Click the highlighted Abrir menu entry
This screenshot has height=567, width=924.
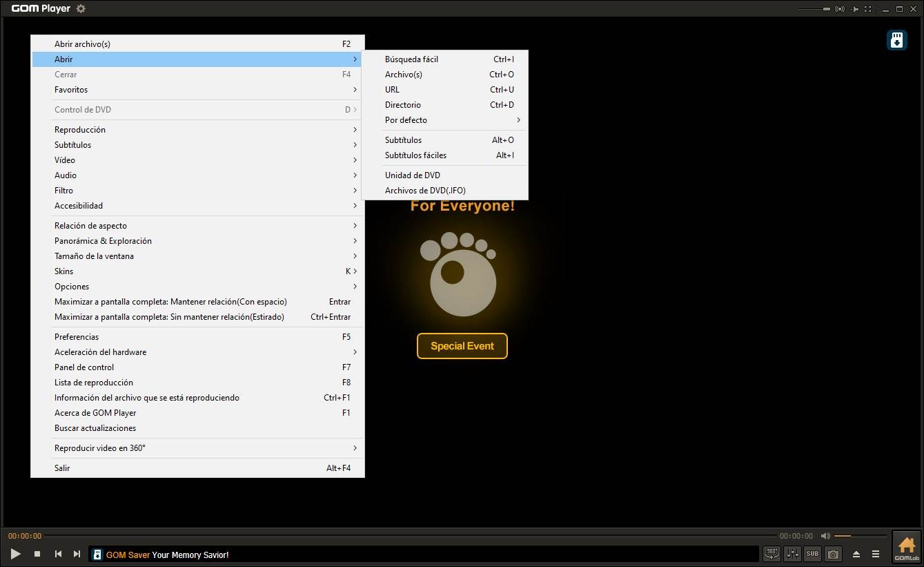point(197,59)
